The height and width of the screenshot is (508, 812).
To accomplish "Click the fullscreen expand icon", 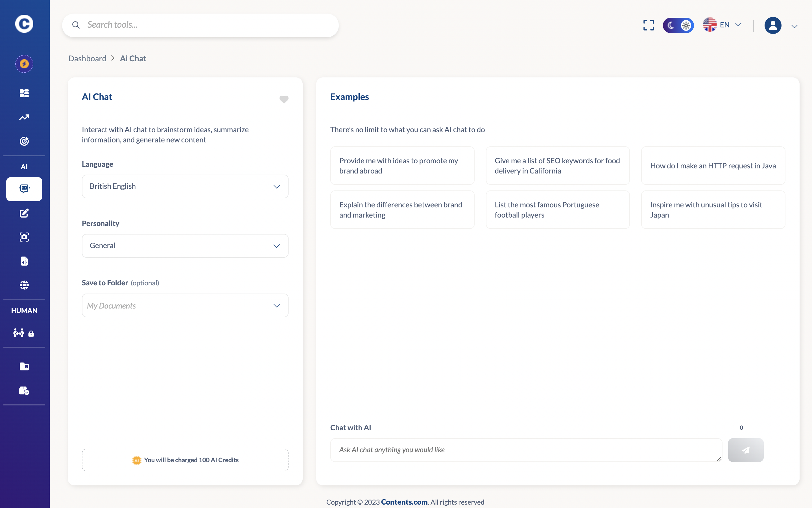I will pyautogui.click(x=648, y=25).
